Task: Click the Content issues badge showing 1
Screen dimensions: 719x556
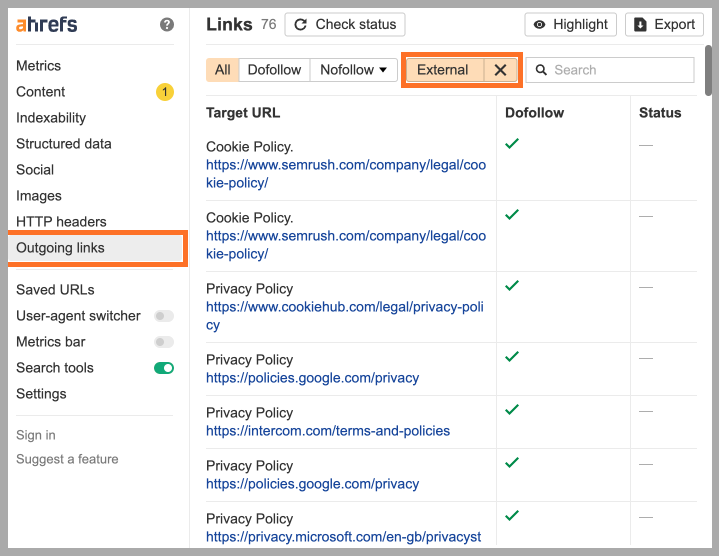Action: point(165,92)
